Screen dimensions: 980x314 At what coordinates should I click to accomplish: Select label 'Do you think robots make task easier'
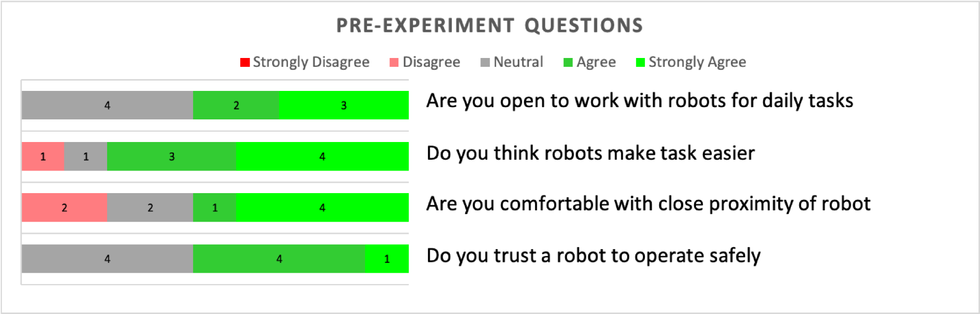click(590, 153)
